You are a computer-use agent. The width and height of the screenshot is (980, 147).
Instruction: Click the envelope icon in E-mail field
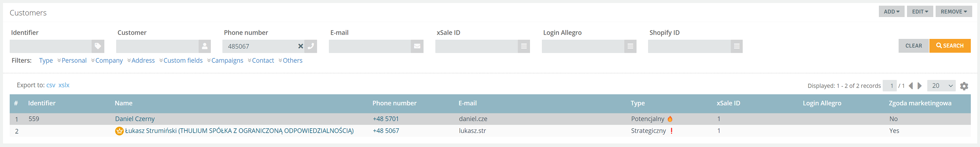(417, 46)
